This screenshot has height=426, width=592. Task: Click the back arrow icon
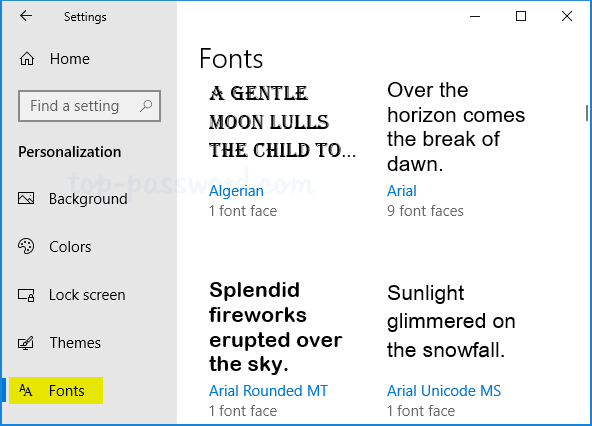point(26,16)
